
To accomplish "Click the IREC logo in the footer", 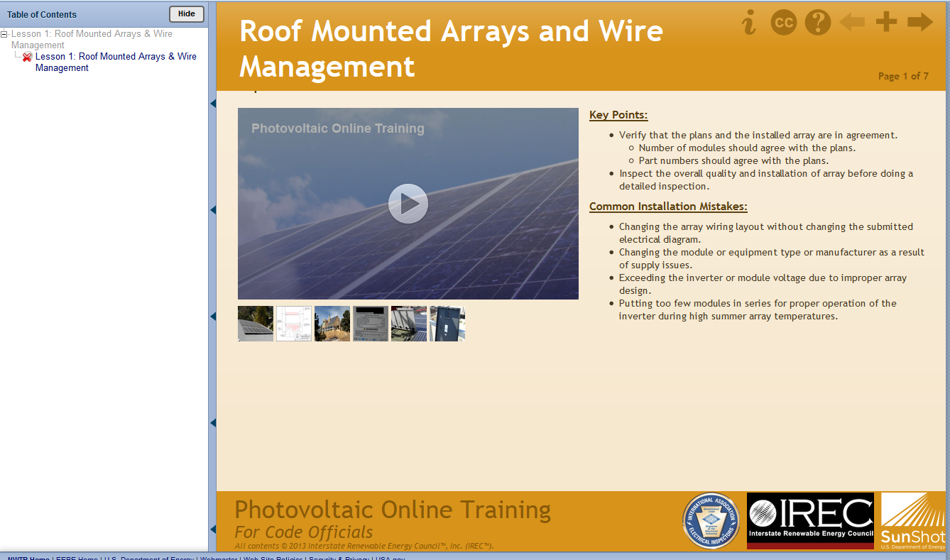I will (809, 520).
